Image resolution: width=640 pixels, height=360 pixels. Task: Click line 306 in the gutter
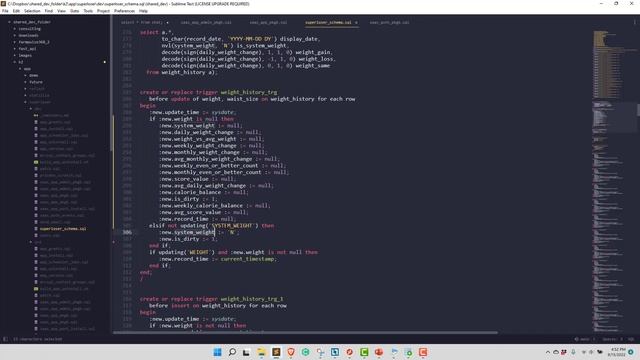(x=127, y=232)
